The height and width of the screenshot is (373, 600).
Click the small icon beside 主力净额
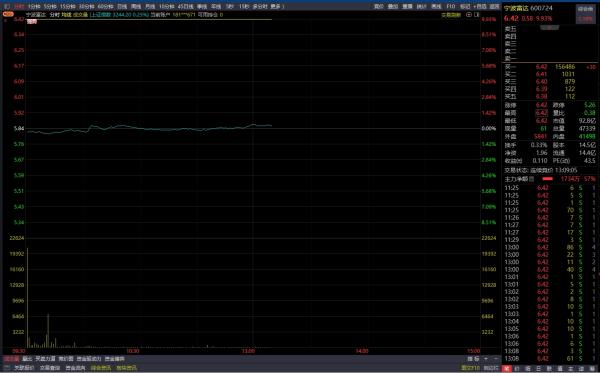[532, 179]
